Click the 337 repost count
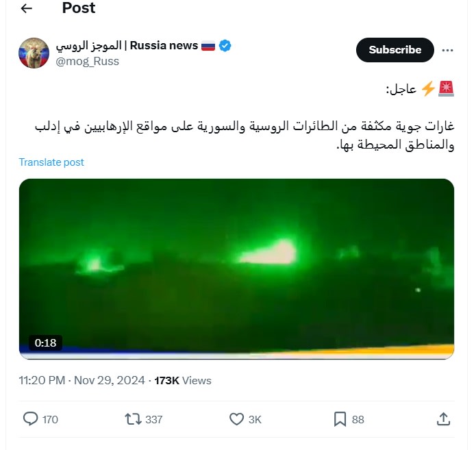 tap(154, 420)
